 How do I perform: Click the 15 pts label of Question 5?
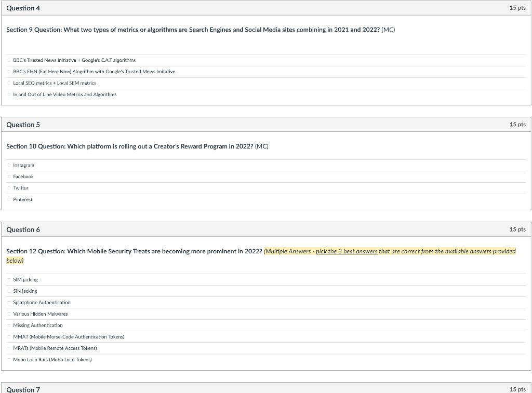tap(517, 125)
